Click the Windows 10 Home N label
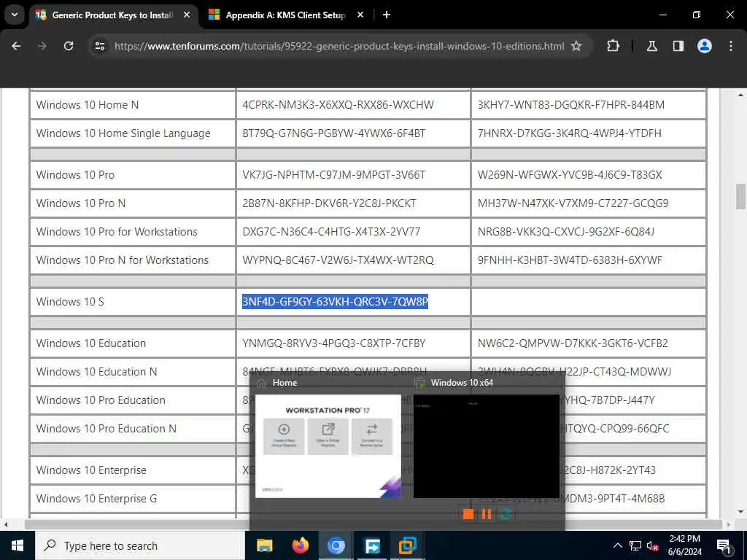 click(x=88, y=105)
